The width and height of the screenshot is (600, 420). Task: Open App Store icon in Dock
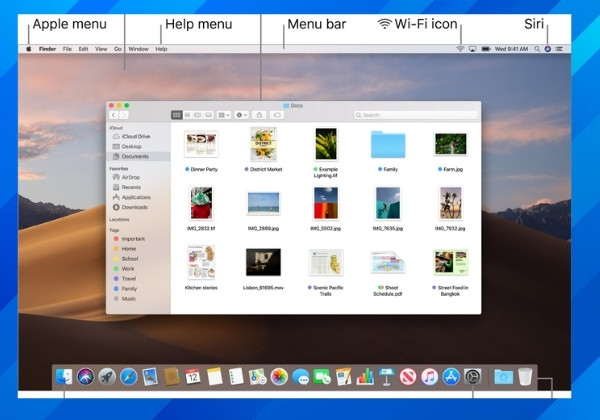(451, 377)
